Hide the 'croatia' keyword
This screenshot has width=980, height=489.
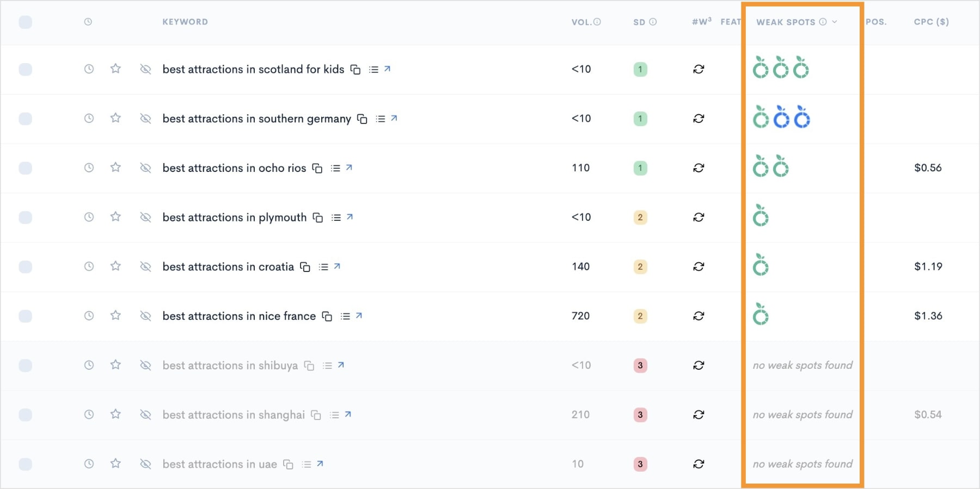(145, 267)
